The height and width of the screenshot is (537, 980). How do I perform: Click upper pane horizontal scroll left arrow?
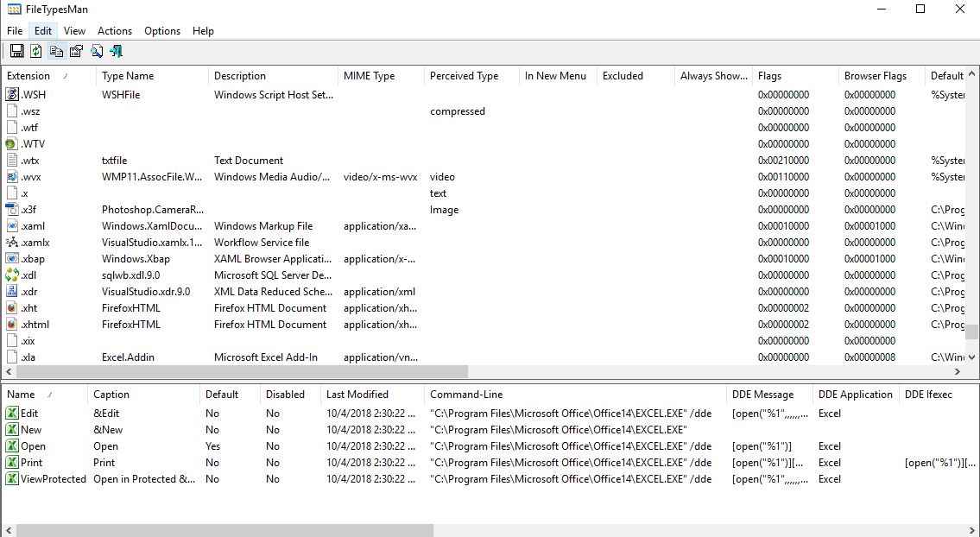point(8,372)
